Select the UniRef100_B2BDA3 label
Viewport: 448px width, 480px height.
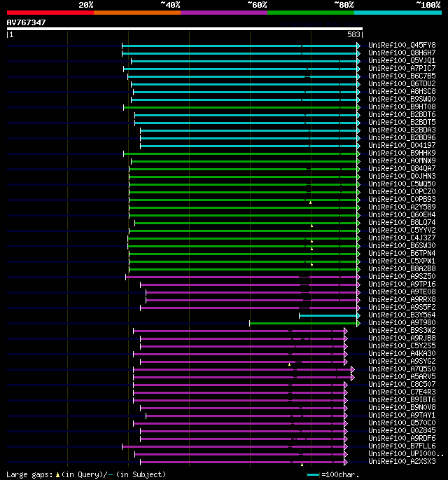(x=402, y=130)
